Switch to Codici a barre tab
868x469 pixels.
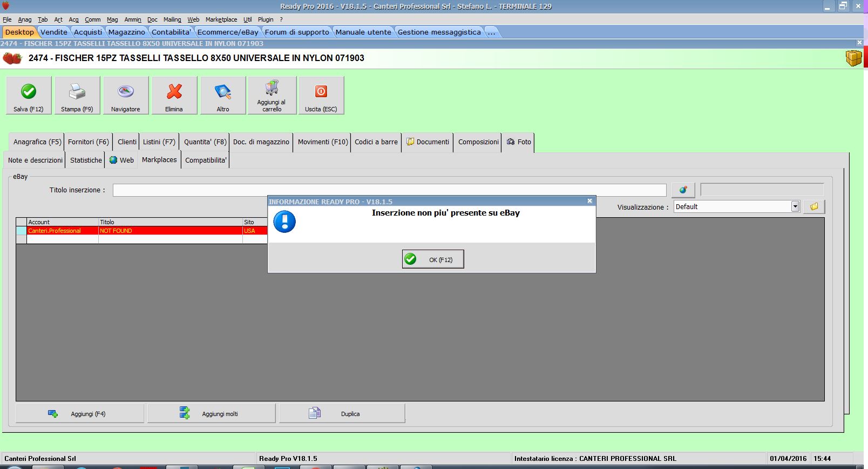coord(376,142)
